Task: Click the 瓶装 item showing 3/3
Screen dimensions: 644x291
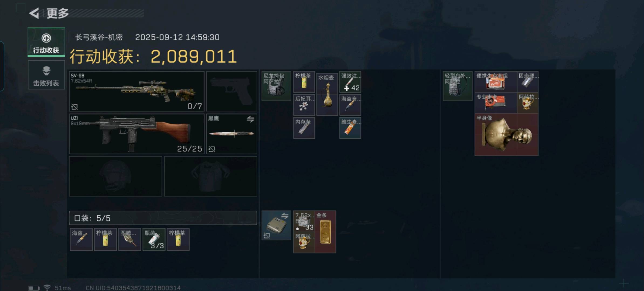Action: tap(154, 240)
